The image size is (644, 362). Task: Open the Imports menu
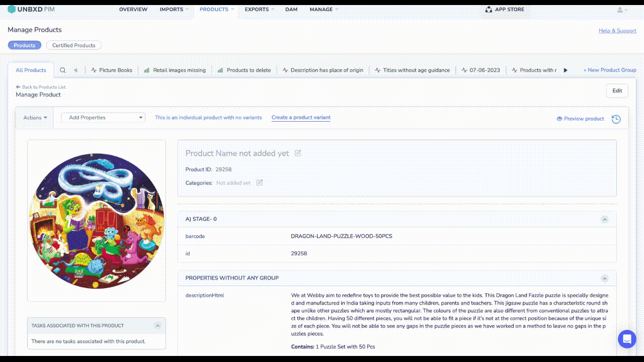pyautogui.click(x=174, y=9)
